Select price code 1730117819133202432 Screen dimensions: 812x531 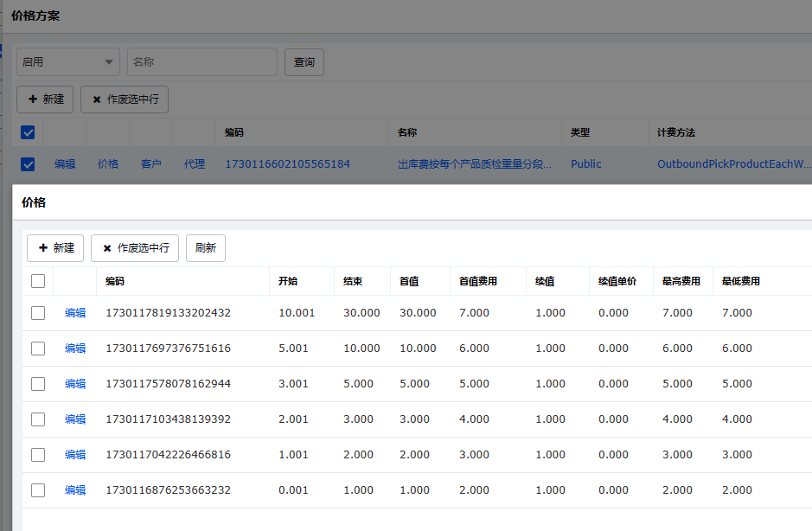coord(169,313)
